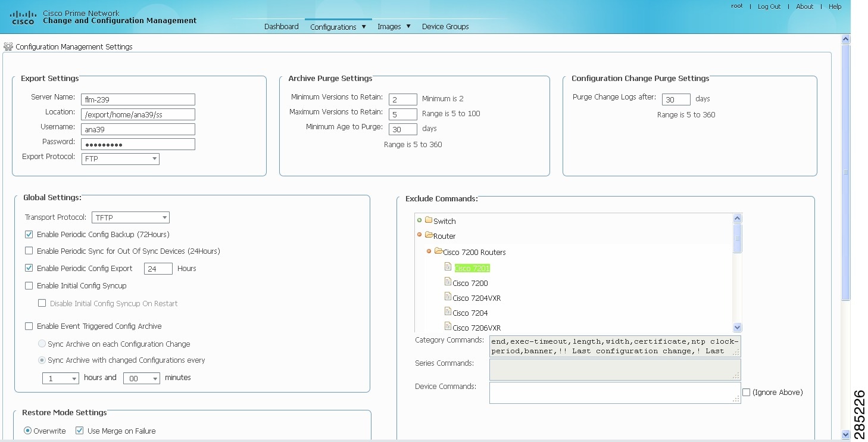The width and height of the screenshot is (868, 442).
Task: Click the Server Name field
Action: point(138,99)
